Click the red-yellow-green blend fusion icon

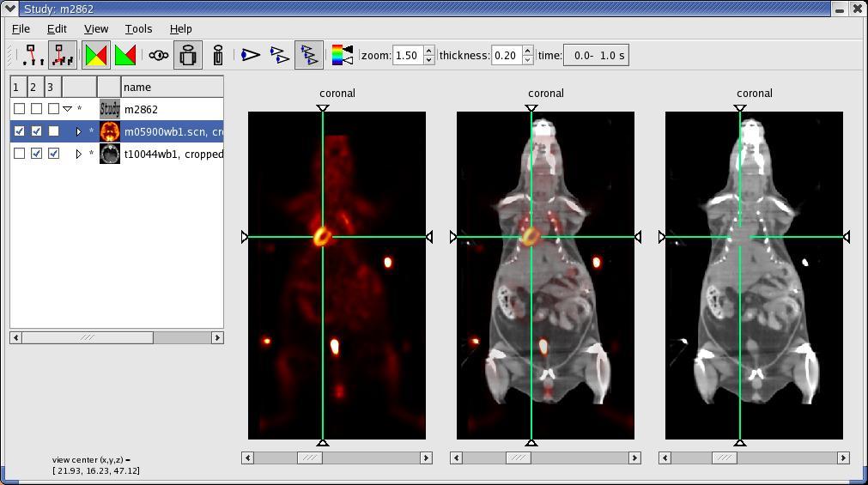point(96,56)
